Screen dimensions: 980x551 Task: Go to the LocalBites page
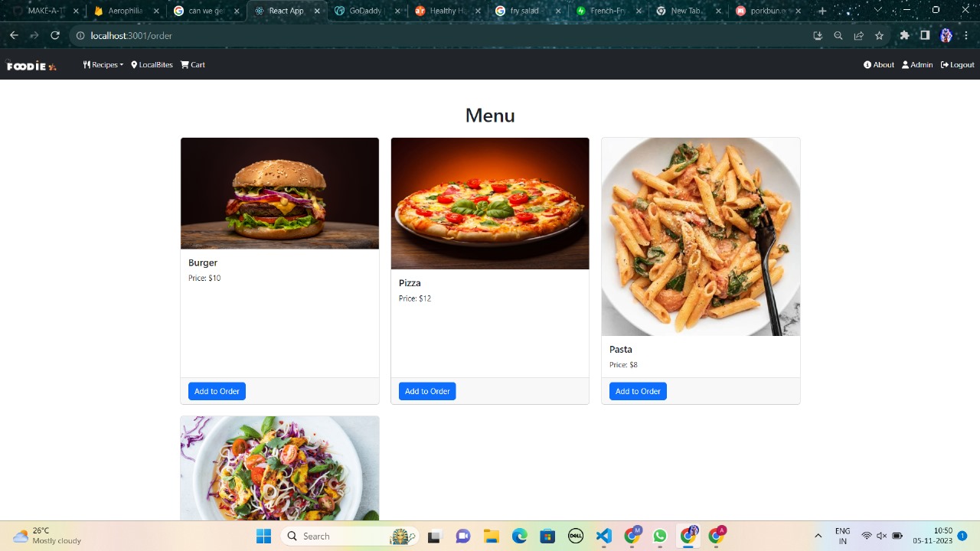[152, 65]
